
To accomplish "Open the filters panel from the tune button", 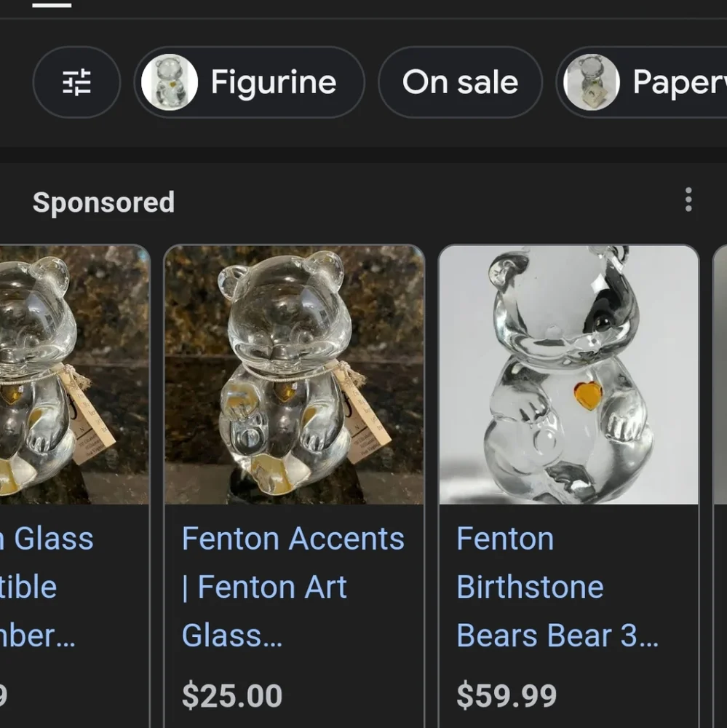I will 76,82.
